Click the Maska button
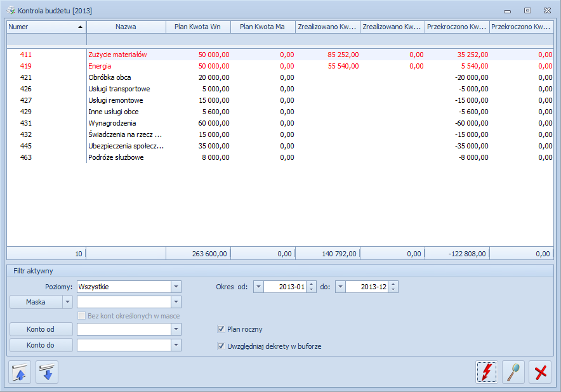The height and width of the screenshot is (392, 561). tap(36, 302)
